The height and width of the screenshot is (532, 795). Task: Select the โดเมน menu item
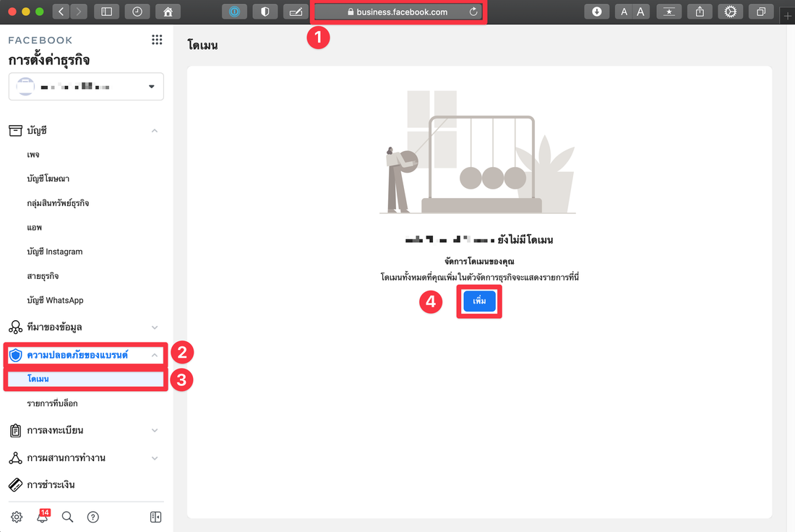[x=86, y=379]
